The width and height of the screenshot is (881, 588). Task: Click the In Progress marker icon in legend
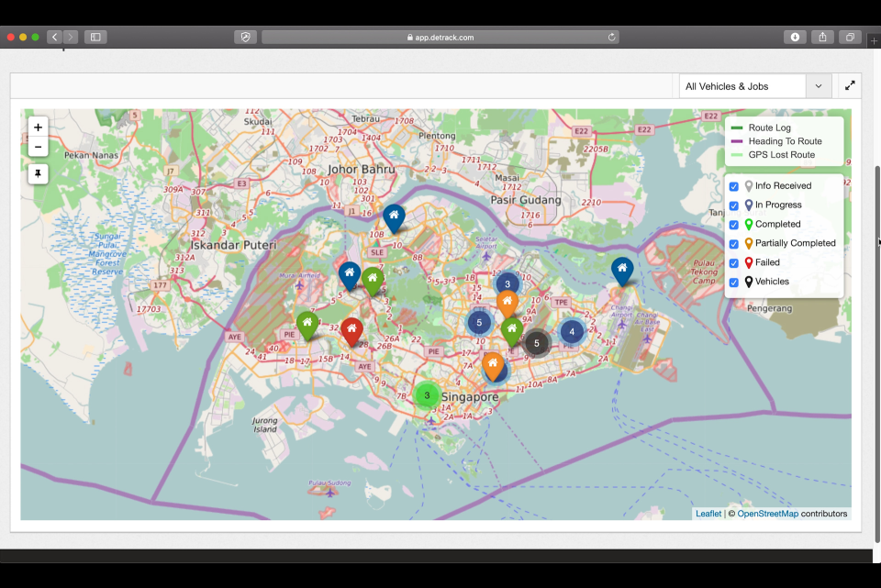(x=749, y=205)
